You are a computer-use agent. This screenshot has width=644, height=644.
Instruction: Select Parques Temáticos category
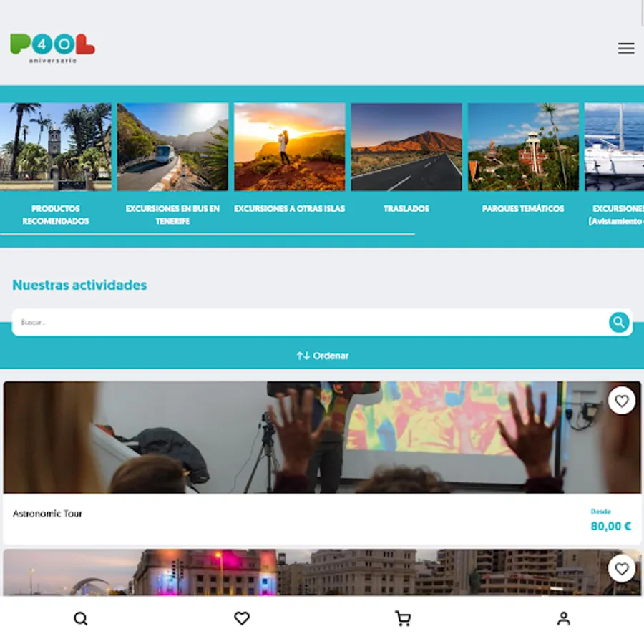pyautogui.click(x=523, y=209)
